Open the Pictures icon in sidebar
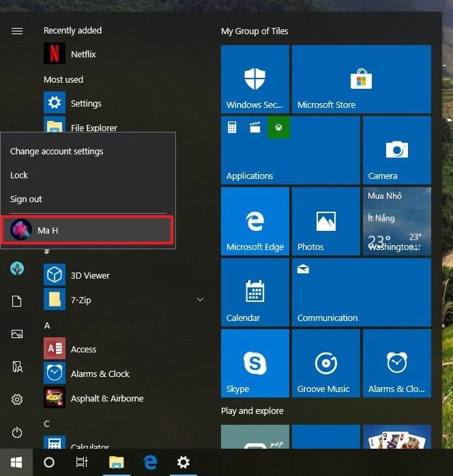 17,334
